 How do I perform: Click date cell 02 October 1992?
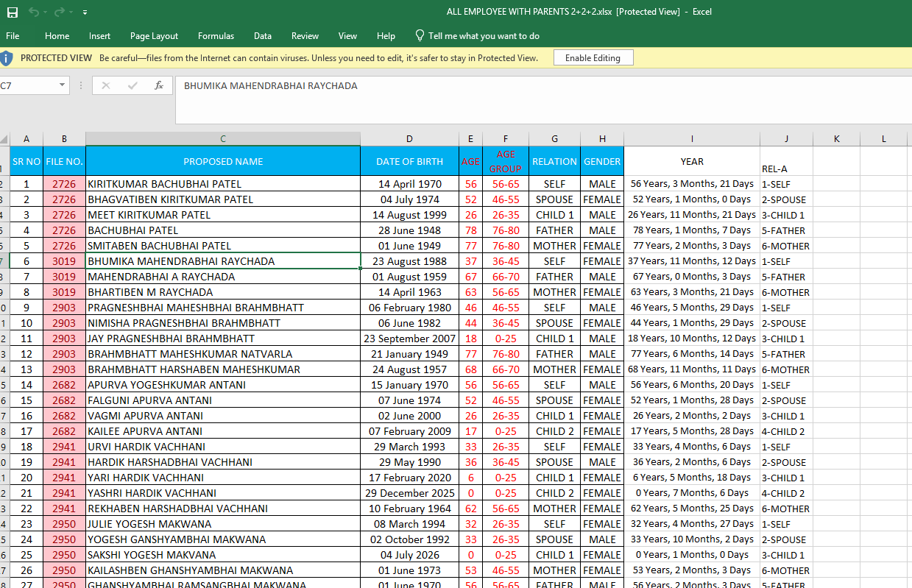[410, 539]
